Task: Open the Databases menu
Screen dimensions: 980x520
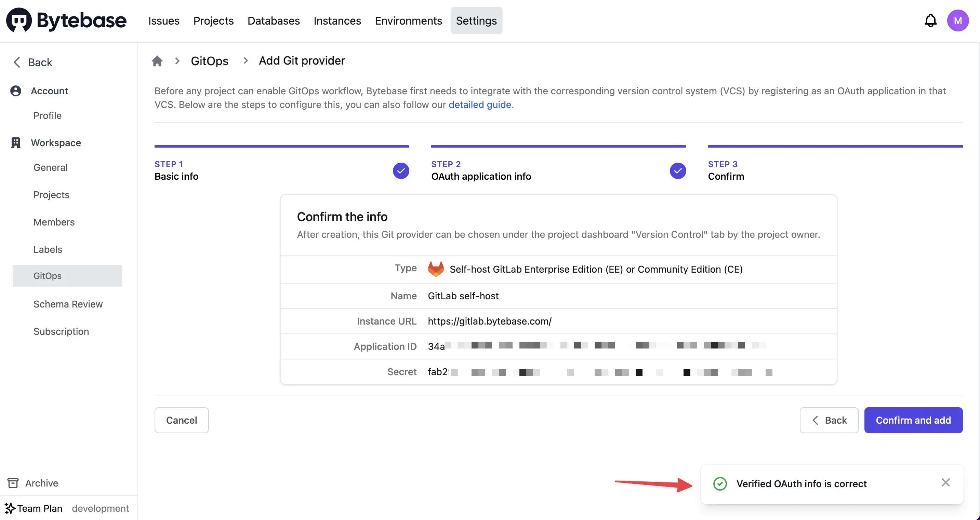Action: 274,20
